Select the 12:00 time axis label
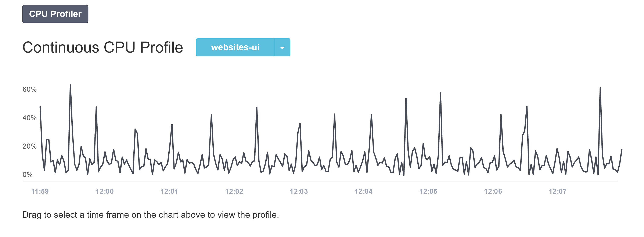Viewport: 644px width, 237px height. (x=104, y=191)
